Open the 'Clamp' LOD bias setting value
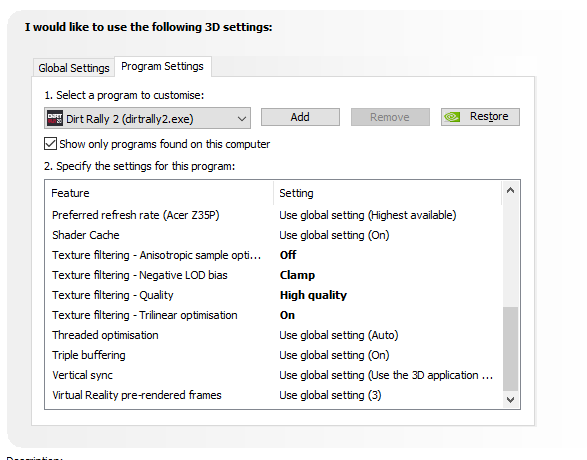587x460 pixels. pos(297,275)
